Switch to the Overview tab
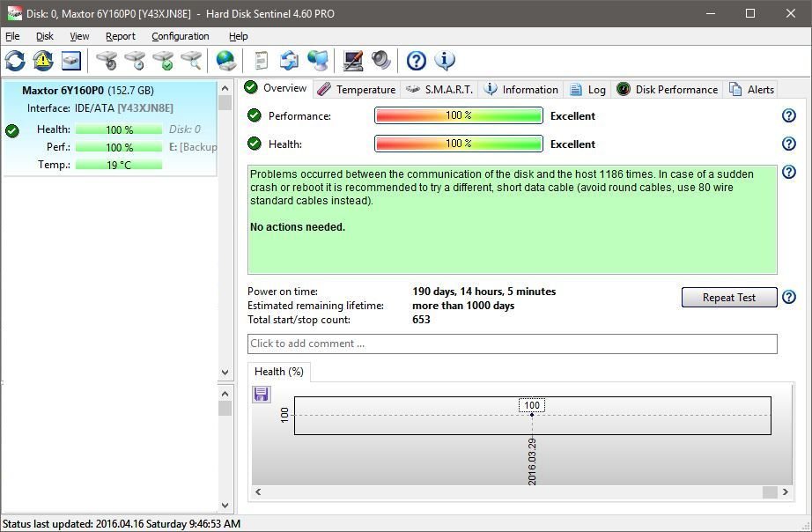This screenshot has width=812, height=532. coord(276,87)
